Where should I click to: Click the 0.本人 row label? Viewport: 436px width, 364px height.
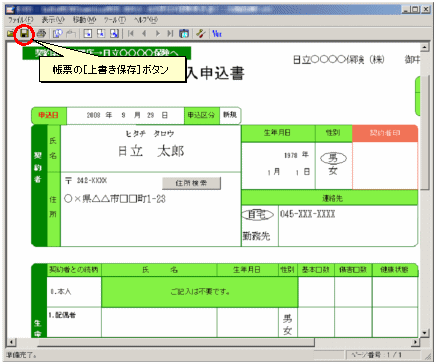(60, 292)
